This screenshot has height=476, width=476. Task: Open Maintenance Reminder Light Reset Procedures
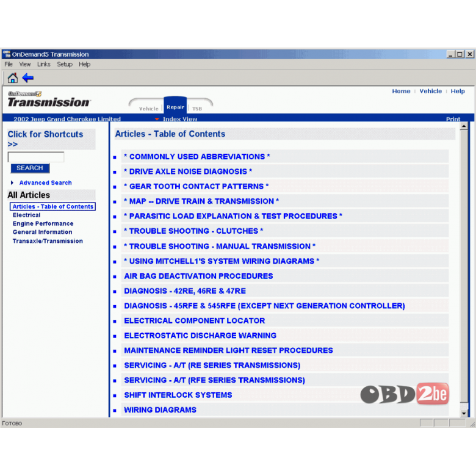[229, 350]
